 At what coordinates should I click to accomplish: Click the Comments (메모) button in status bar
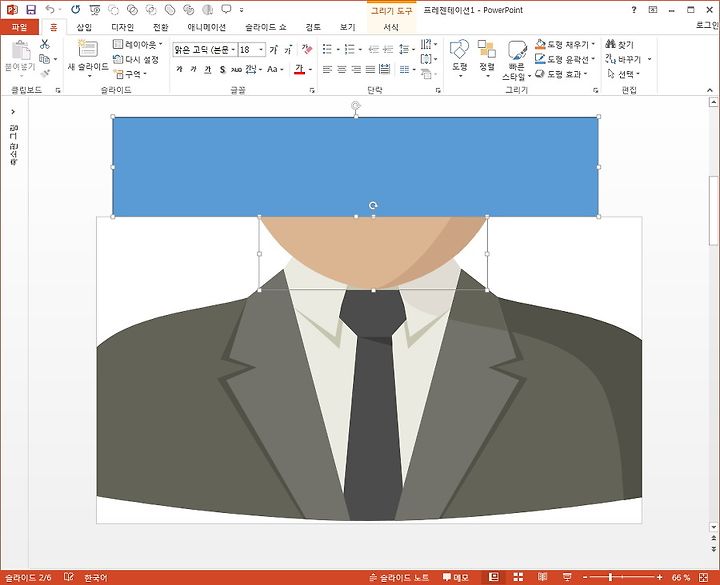[456, 577]
